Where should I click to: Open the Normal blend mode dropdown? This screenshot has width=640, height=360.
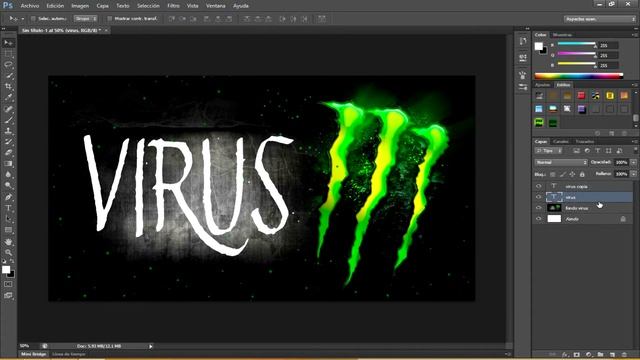click(x=561, y=162)
